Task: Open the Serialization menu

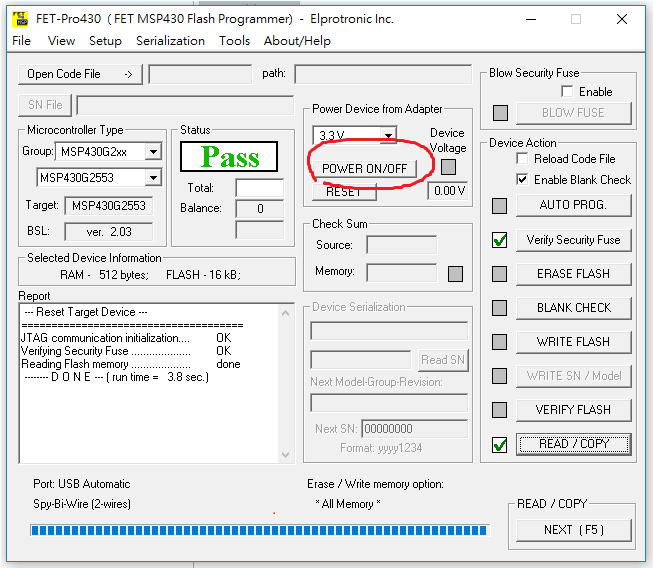Action: [x=170, y=41]
